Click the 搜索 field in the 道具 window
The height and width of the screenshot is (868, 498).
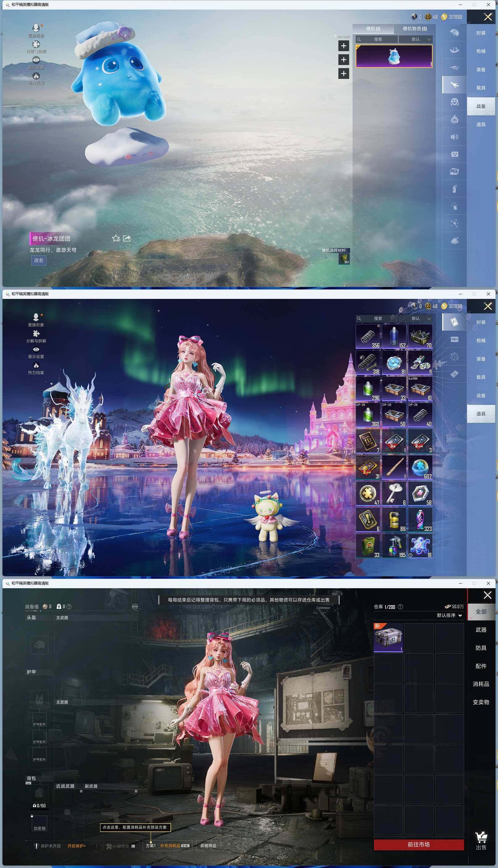377,318
